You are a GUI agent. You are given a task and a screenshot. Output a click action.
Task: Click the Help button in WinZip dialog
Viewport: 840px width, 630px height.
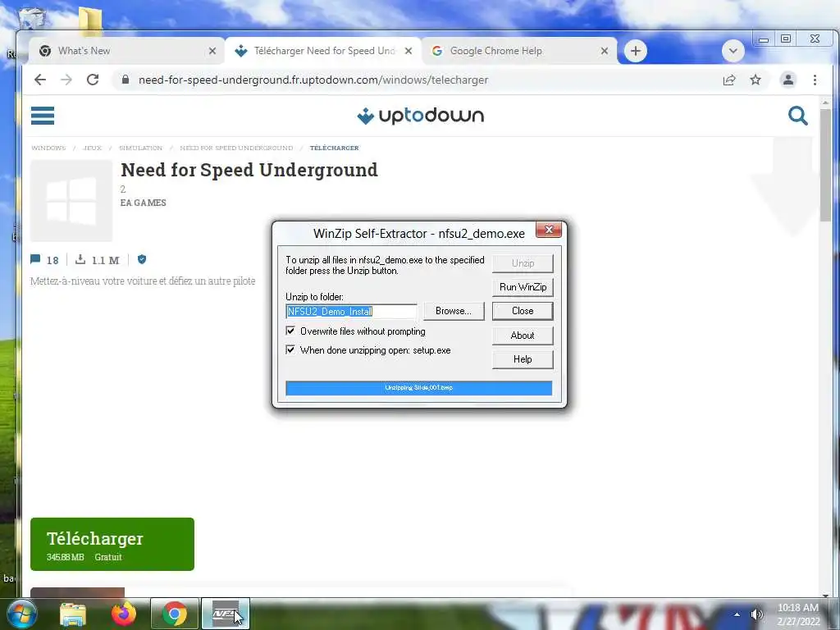click(x=523, y=359)
